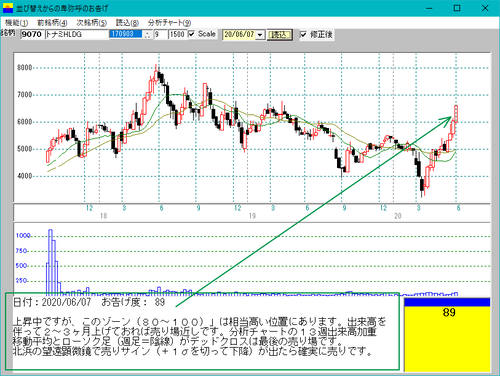Open the 読込(8) menu

click(x=127, y=23)
